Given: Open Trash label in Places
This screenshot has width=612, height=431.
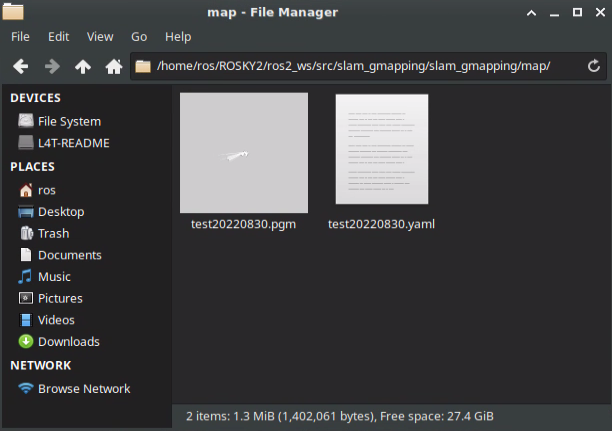Looking at the screenshot, I should pos(53,233).
